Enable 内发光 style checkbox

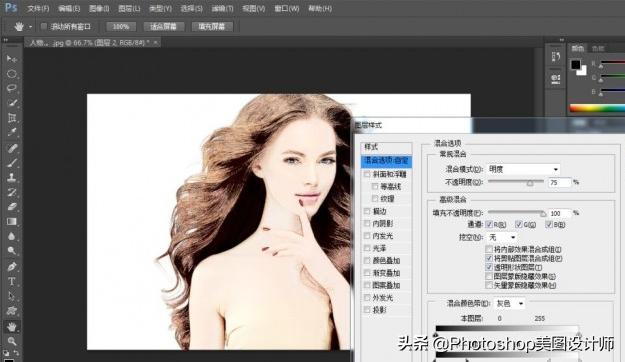(367, 236)
